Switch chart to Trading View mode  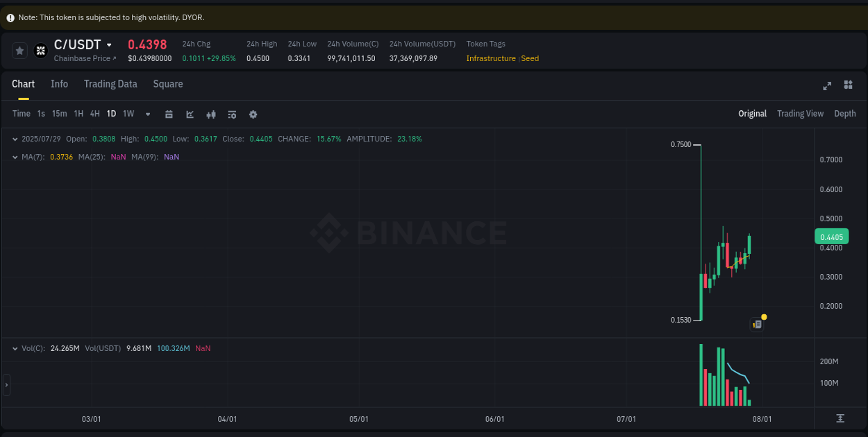tap(800, 113)
